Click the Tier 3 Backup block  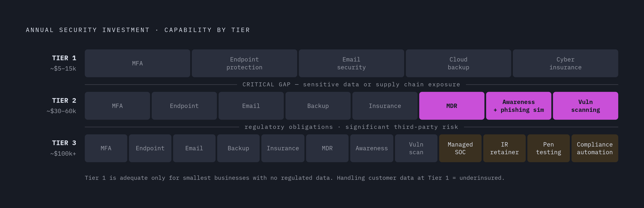click(x=238, y=148)
